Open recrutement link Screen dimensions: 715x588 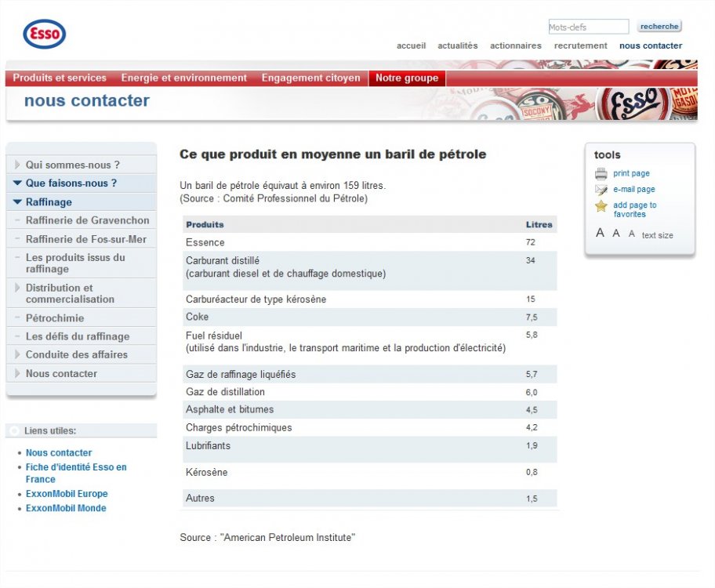(580, 45)
